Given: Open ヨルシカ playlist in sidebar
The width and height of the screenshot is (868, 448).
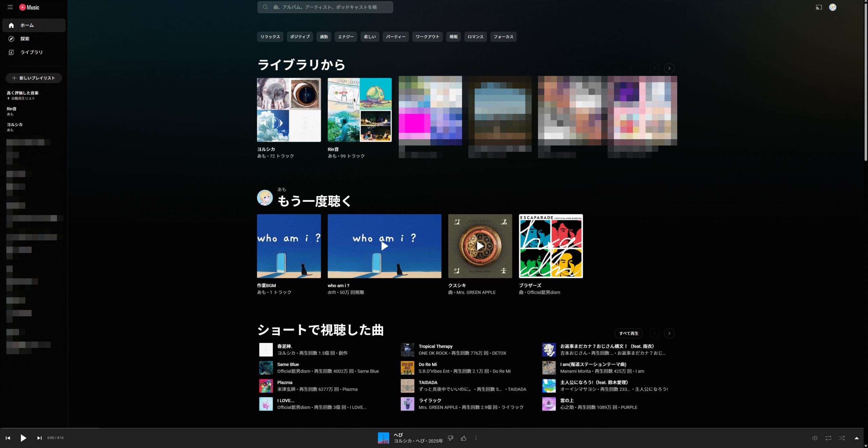Looking at the screenshot, I should (34, 127).
